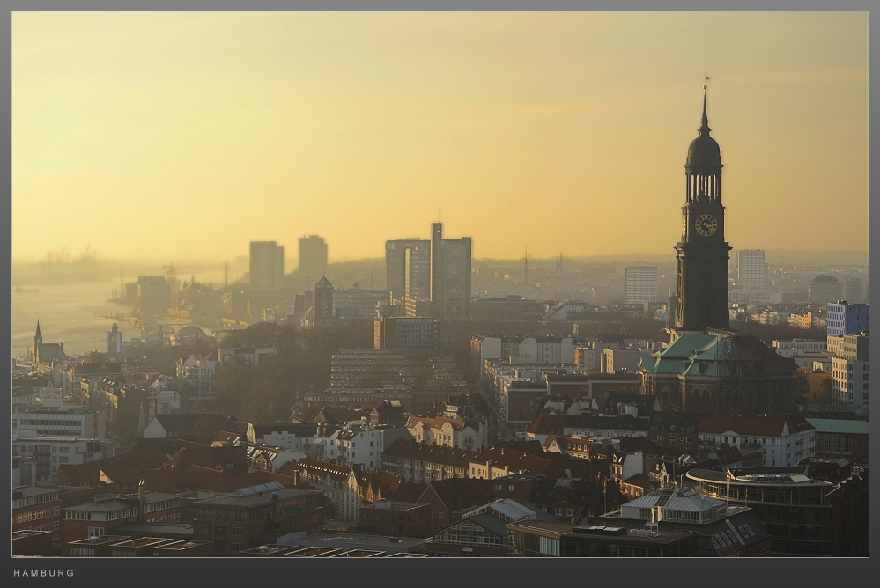Select the open column belfry of the church tower
Screen dimensions: 880x588
tap(704, 186)
